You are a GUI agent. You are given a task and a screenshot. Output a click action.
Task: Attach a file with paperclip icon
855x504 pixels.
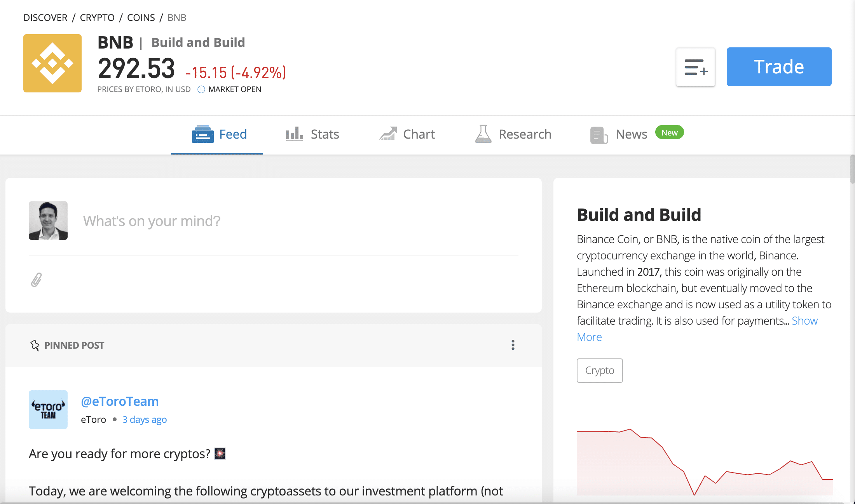[37, 280]
